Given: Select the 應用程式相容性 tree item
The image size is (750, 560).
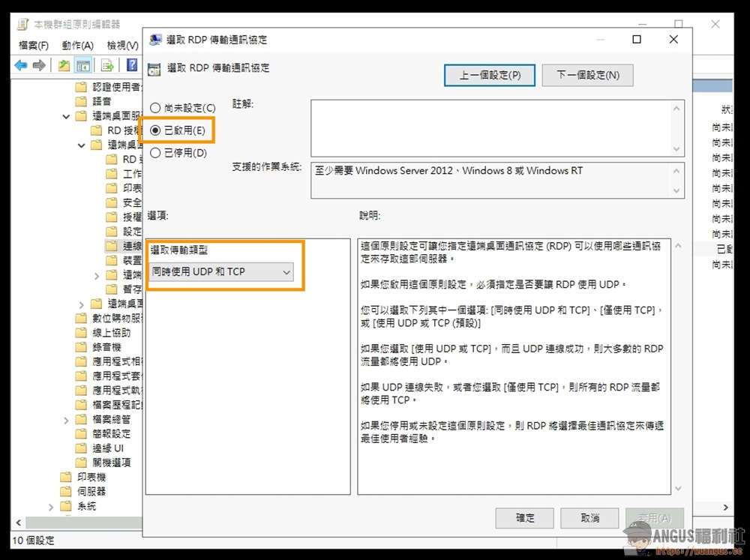Looking at the screenshot, I should pyautogui.click(x=117, y=361).
